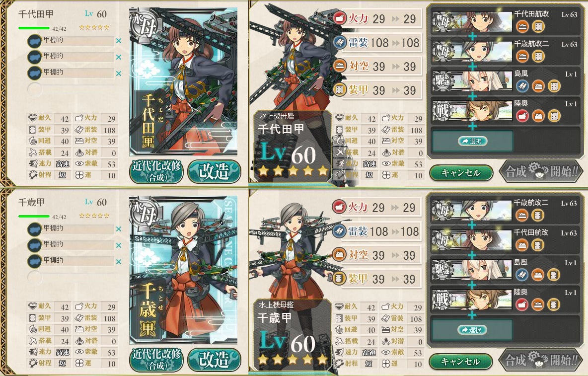This screenshot has height=376, width=588.
Task: Open 近代化改修 for 千歳甲
Action: click(156, 360)
